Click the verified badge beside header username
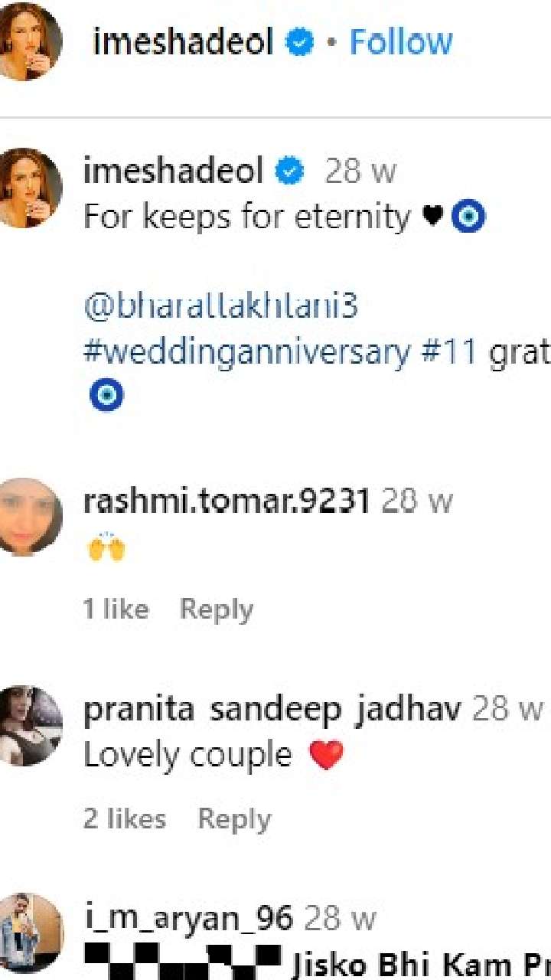This screenshot has height=980, width=551. (x=299, y=43)
